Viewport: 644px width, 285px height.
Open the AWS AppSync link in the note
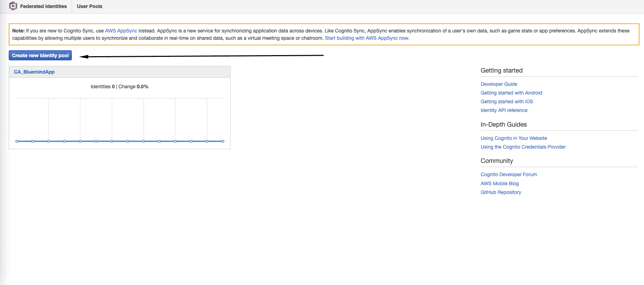tap(121, 31)
